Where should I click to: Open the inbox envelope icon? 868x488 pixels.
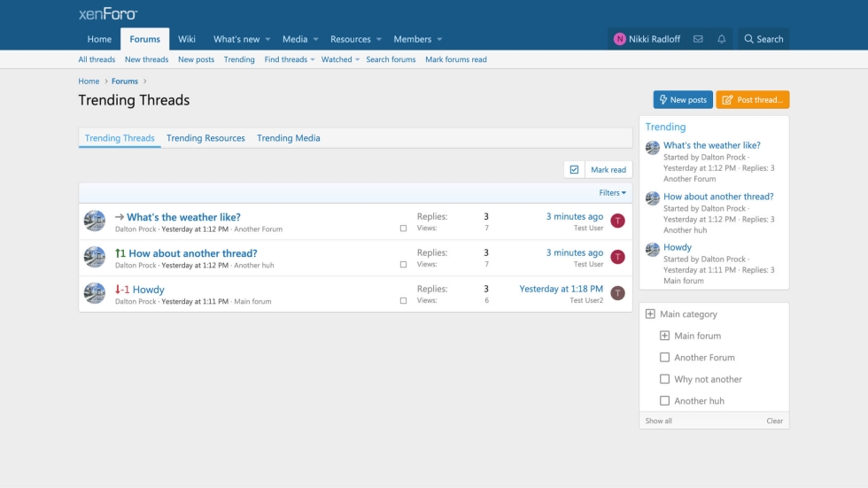pos(698,39)
